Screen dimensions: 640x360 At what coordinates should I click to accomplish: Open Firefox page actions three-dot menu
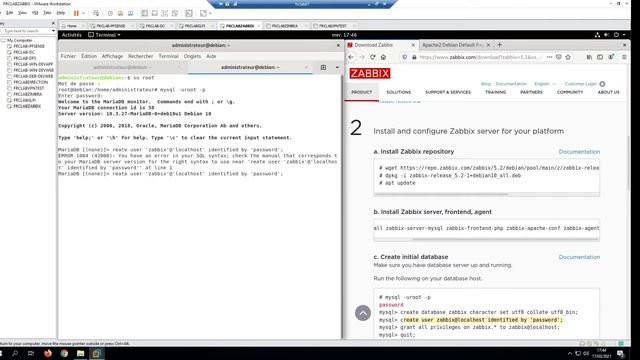pos(549,57)
